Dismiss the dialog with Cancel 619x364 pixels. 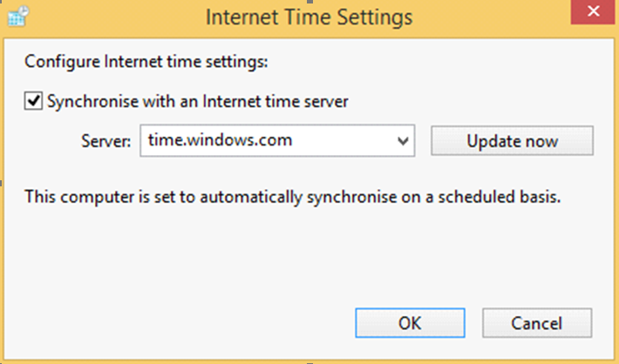(x=536, y=323)
